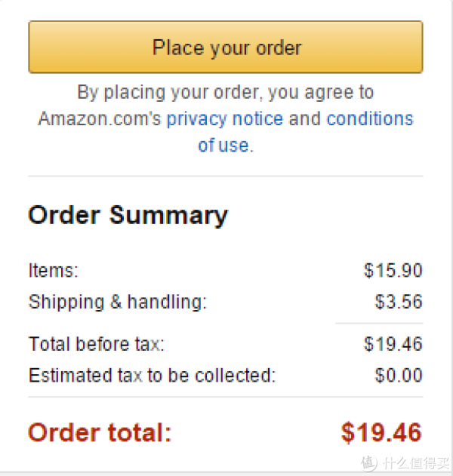Click the Items: label
The image size is (453, 476).
pyautogui.click(x=54, y=270)
